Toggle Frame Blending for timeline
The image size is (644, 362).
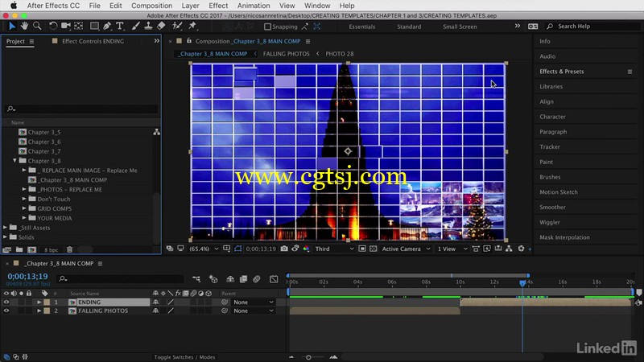244,279
